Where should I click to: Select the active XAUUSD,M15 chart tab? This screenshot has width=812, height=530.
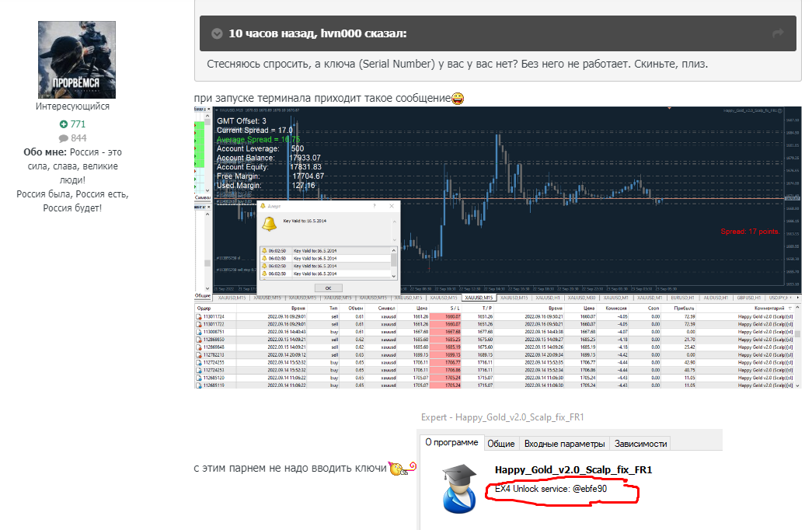coord(479,298)
